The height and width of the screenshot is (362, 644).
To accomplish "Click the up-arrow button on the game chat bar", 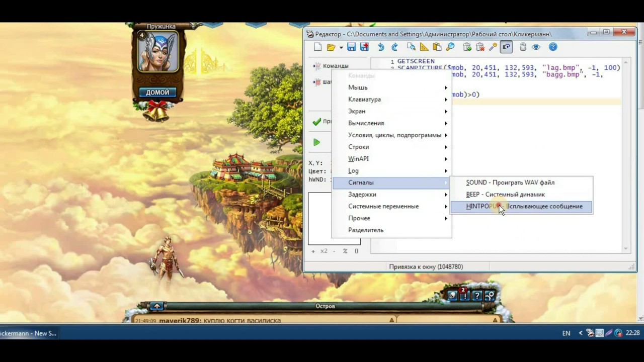I will pos(157,306).
